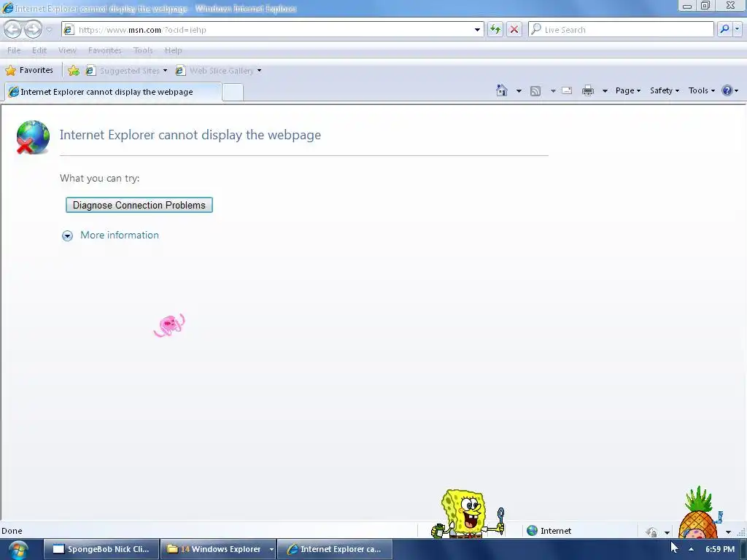Open the Page command bar menu
Screen dimensions: 747x560
[628, 90]
